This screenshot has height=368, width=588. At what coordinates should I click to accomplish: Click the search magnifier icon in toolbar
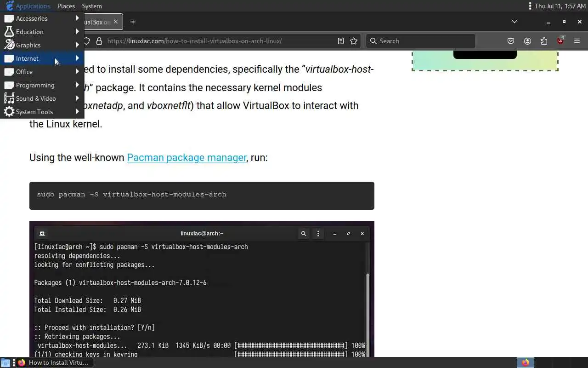tap(373, 41)
